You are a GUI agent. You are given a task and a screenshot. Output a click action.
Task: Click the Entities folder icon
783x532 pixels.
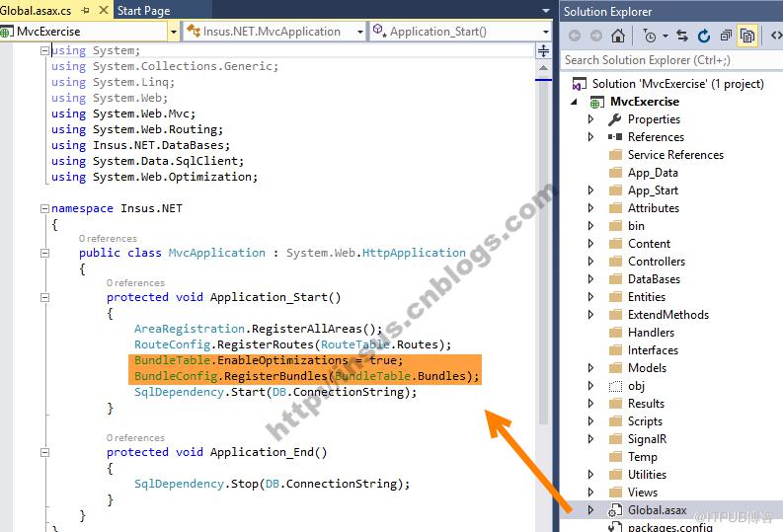(616, 297)
